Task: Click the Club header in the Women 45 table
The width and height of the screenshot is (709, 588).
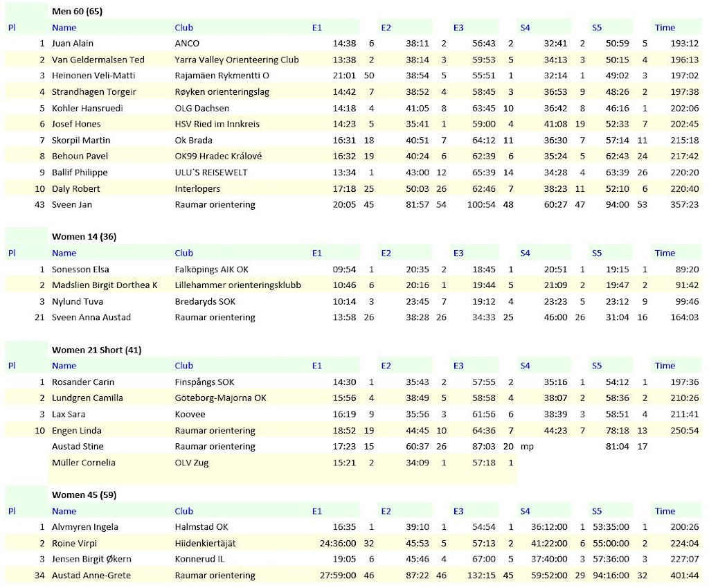Action: point(183,511)
